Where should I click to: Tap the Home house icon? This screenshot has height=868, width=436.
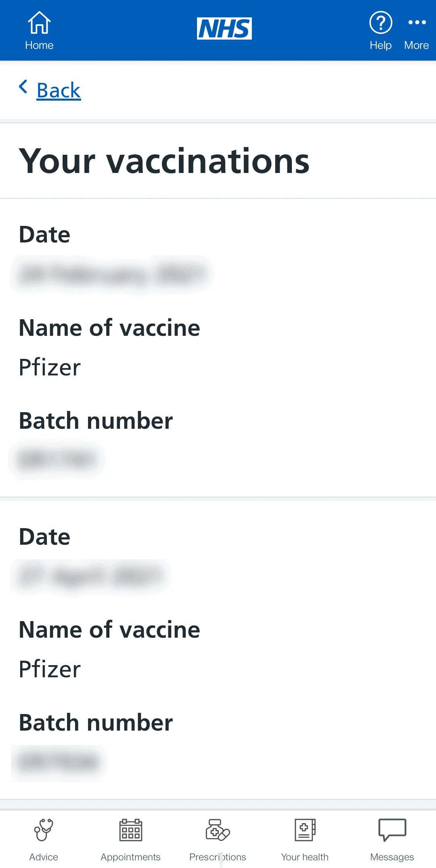39,23
